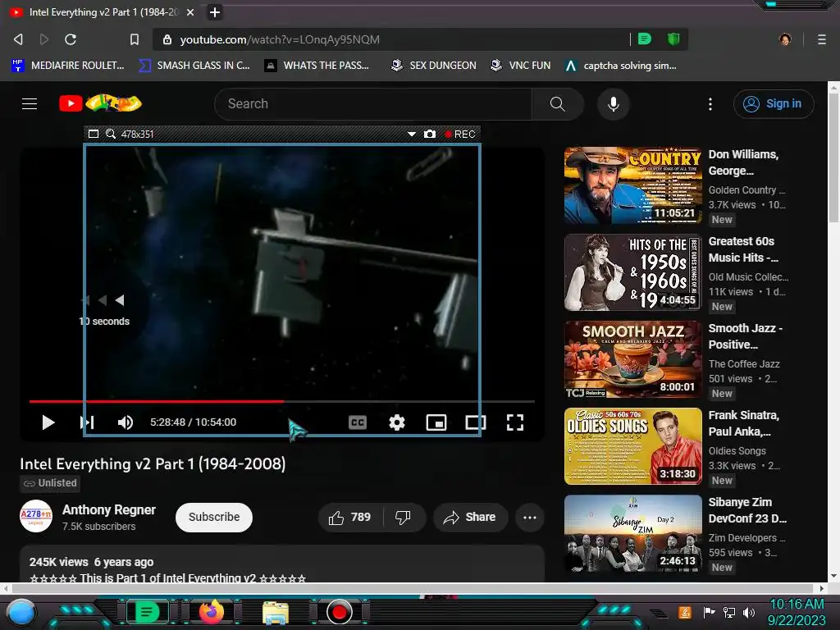This screenshot has height=630, width=840.
Task: Bookmark this page icon
Action: pyautogui.click(x=135, y=39)
